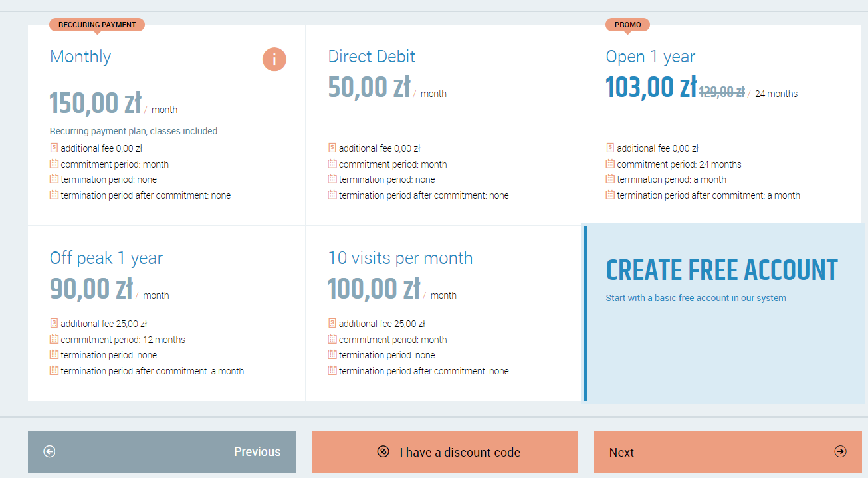Select the Monthly plan title

click(x=80, y=57)
